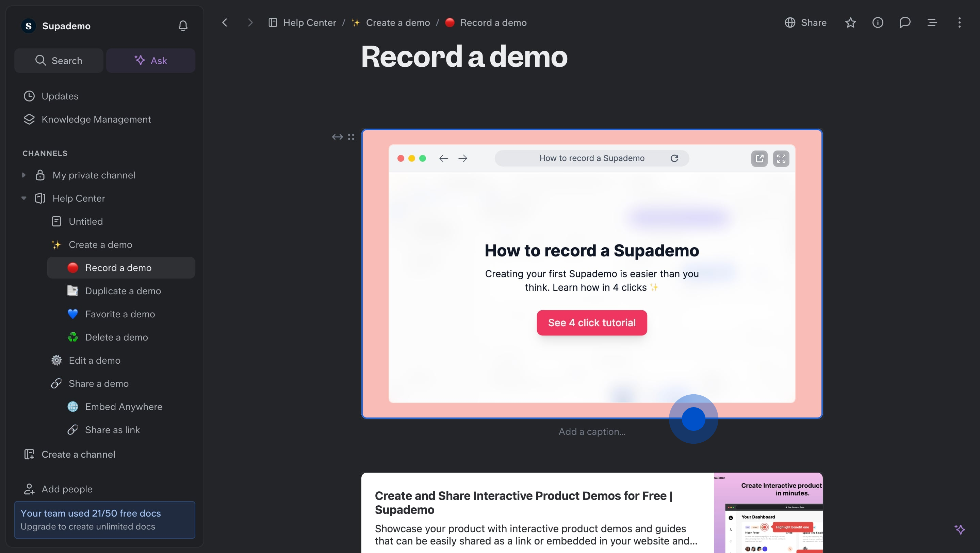Open the Search tab
The image size is (980, 553).
(x=59, y=61)
